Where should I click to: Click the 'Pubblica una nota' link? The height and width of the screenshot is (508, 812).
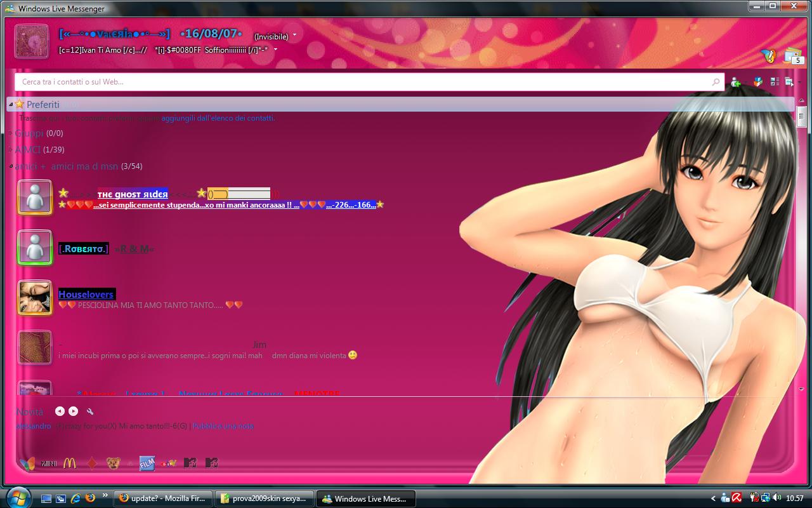click(223, 426)
